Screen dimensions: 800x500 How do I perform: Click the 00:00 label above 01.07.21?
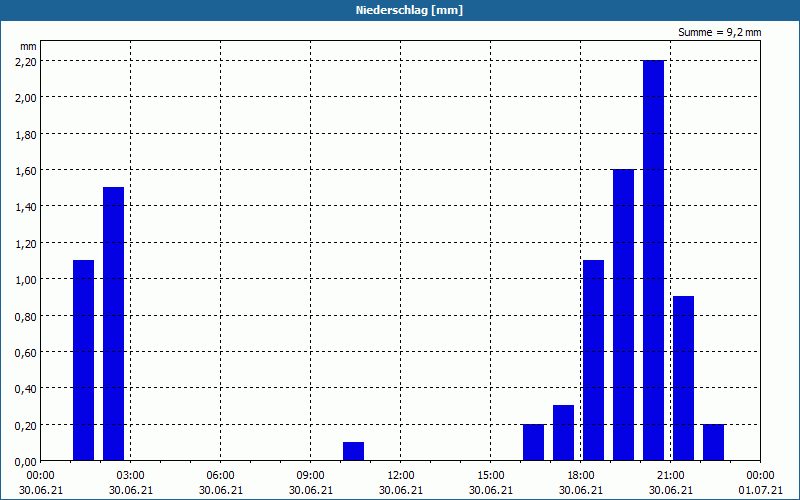(760, 476)
